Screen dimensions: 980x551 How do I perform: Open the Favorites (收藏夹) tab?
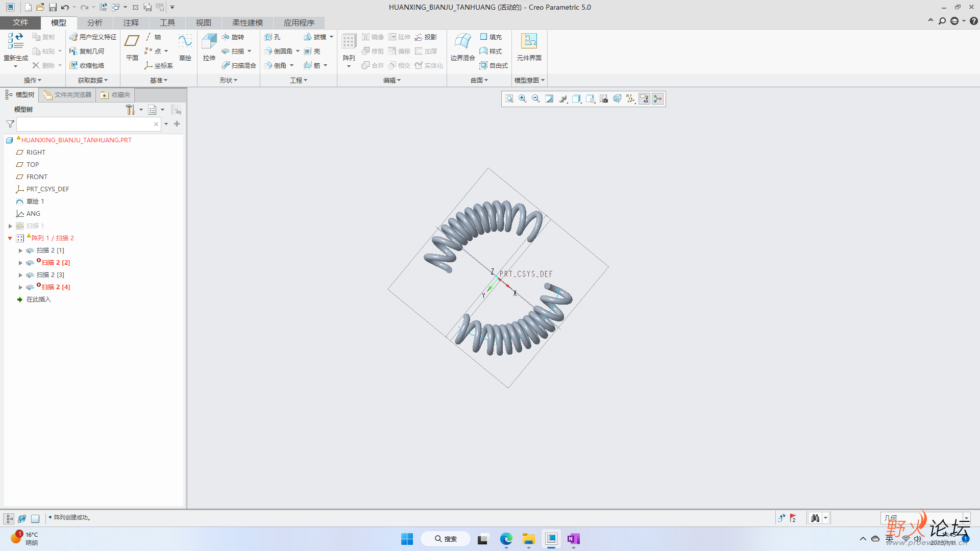coord(115,95)
